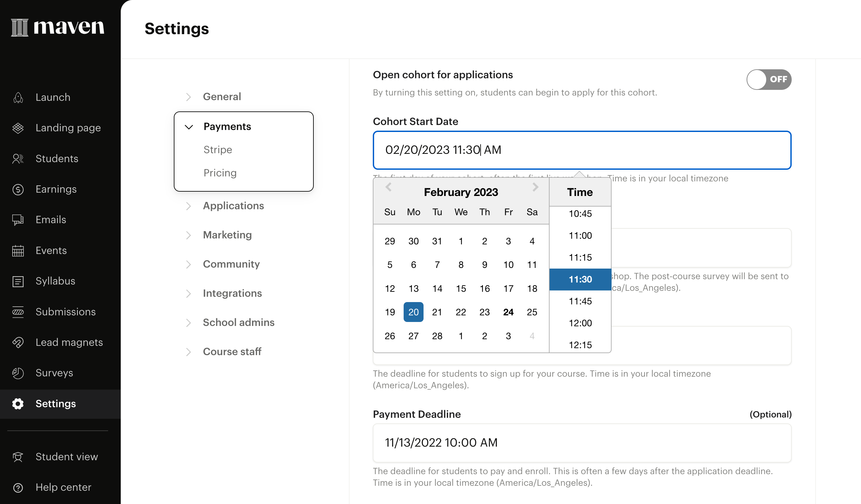Click the Surveys pie chart icon
This screenshot has height=504, width=861.
click(x=18, y=373)
